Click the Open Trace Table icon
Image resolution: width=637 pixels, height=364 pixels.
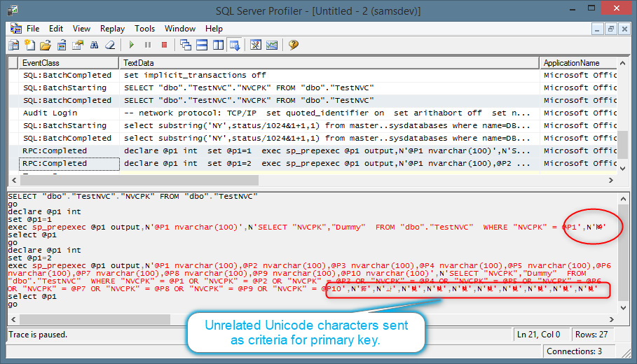62,45
